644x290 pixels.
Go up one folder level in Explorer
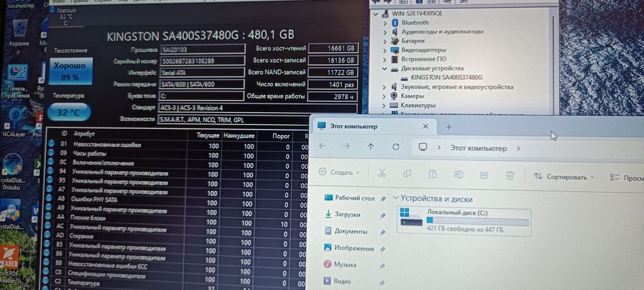coord(371,147)
